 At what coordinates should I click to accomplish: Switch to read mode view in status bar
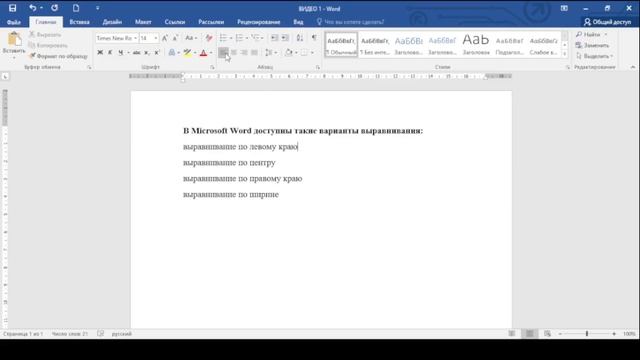[x=512, y=334]
